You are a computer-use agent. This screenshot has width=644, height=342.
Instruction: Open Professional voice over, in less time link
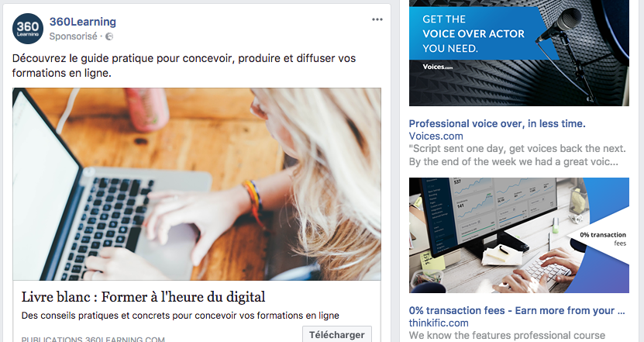click(x=497, y=124)
